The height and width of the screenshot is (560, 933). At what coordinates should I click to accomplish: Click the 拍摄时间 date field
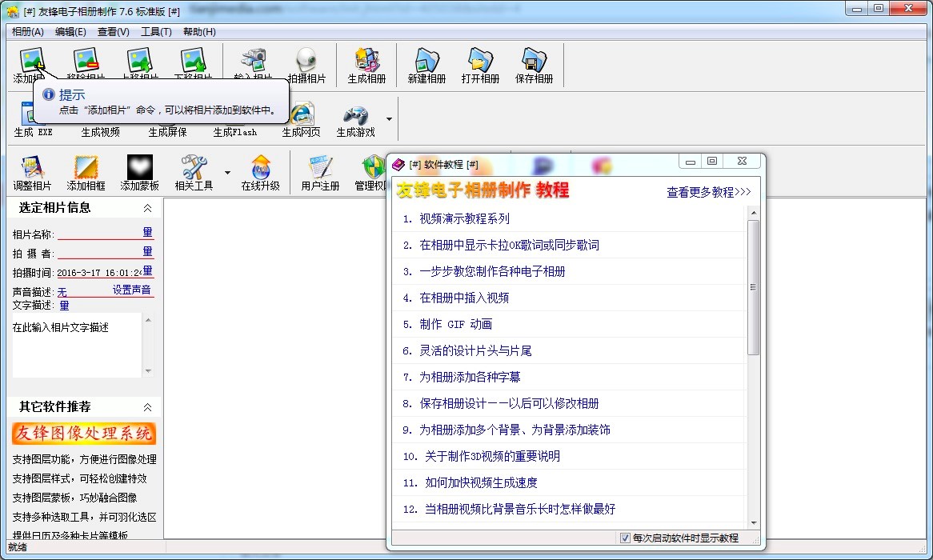(99, 273)
